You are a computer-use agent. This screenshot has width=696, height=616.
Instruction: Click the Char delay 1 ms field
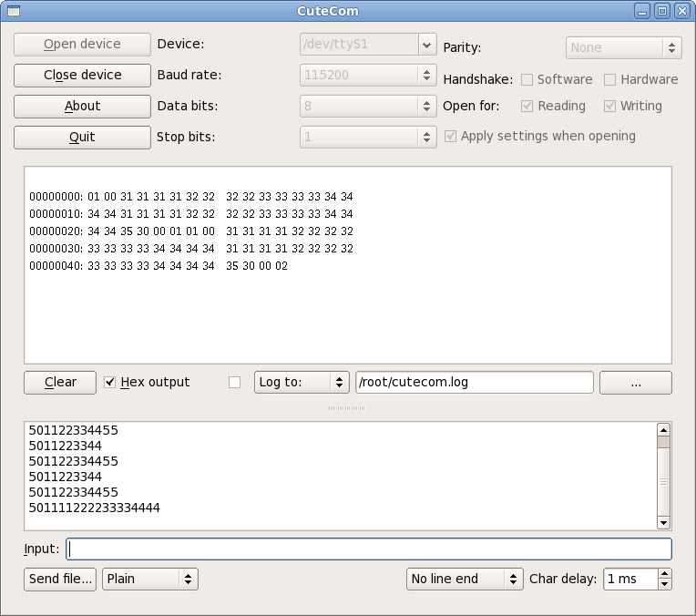[x=630, y=580]
